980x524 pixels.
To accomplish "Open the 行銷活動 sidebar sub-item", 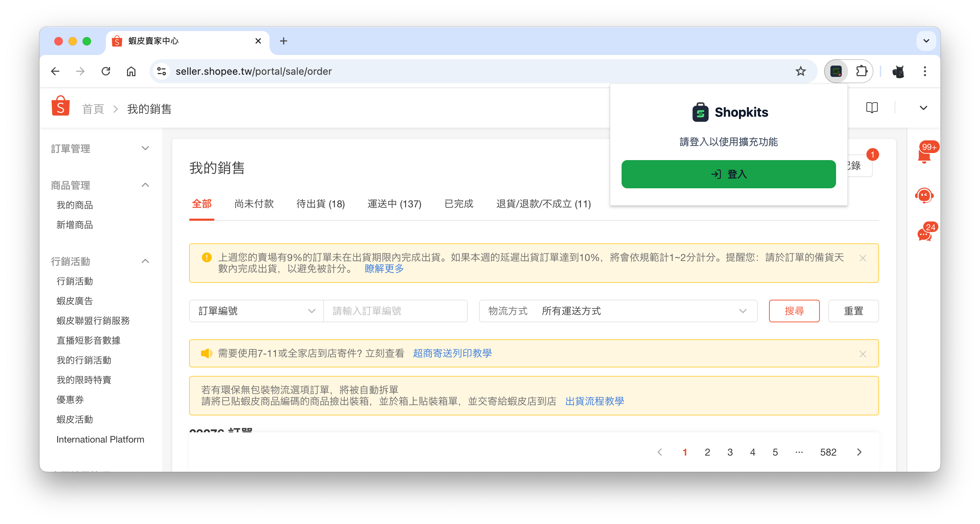I will pos(74,281).
